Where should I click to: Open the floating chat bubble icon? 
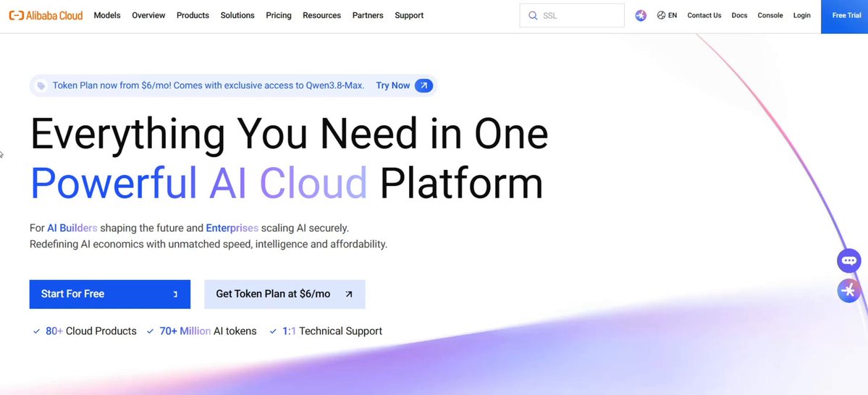pyautogui.click(x=848, y=261)
